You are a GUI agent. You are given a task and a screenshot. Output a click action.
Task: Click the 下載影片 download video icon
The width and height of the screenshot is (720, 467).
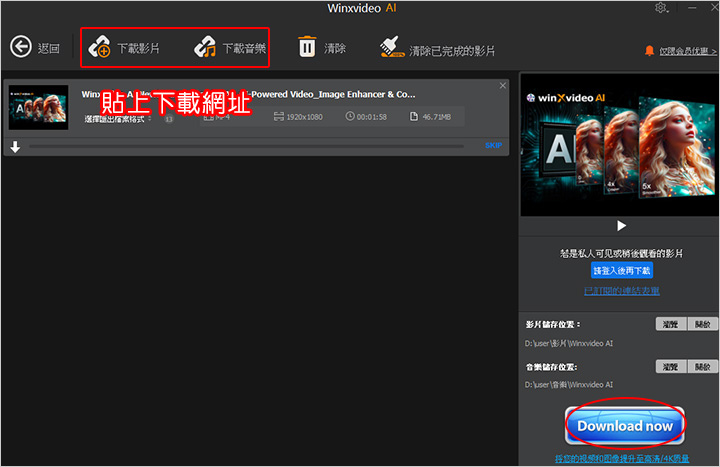pyautogui.click(x=99, y=47)
